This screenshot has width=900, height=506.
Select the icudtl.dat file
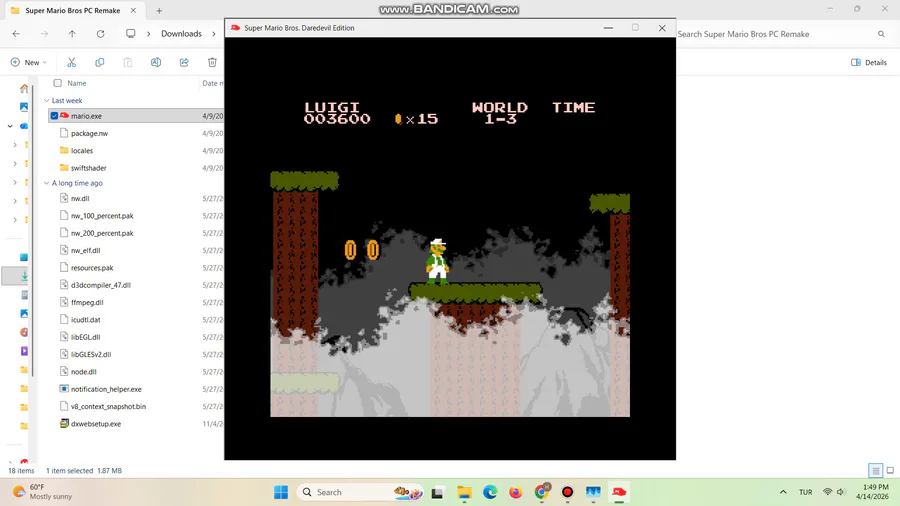pos(86,320)
